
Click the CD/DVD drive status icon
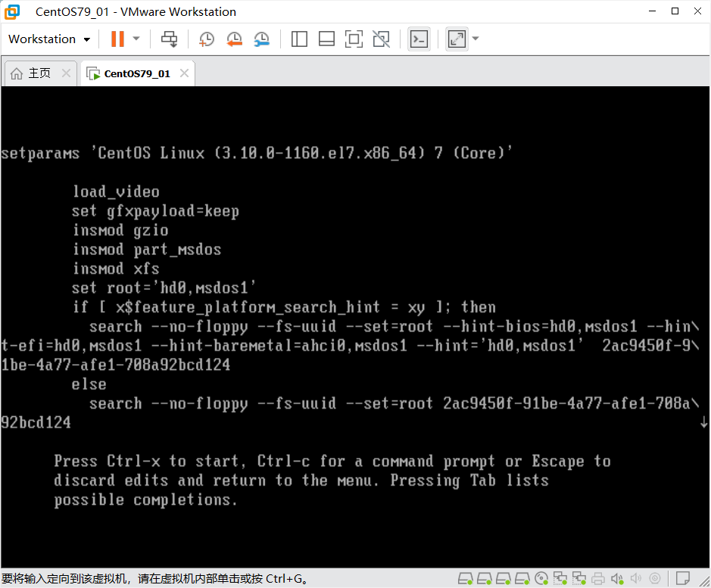tap(541, 578)
